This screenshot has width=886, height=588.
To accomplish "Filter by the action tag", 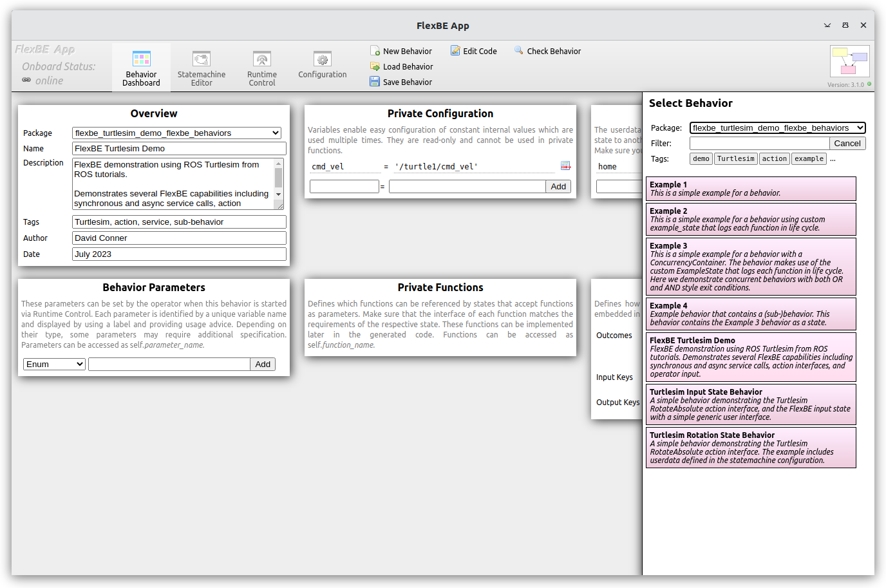I will coord(774,159).
